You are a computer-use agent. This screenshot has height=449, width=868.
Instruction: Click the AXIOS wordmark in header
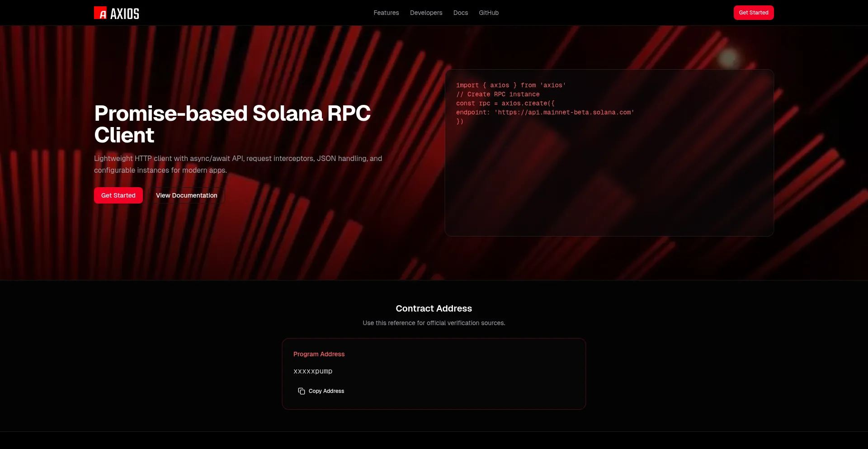coord(125,14)
